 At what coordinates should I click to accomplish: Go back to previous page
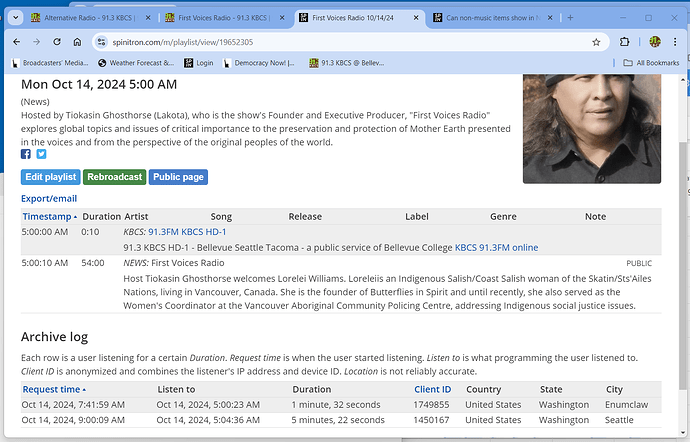pyautogui.click(x=17, y=42)
